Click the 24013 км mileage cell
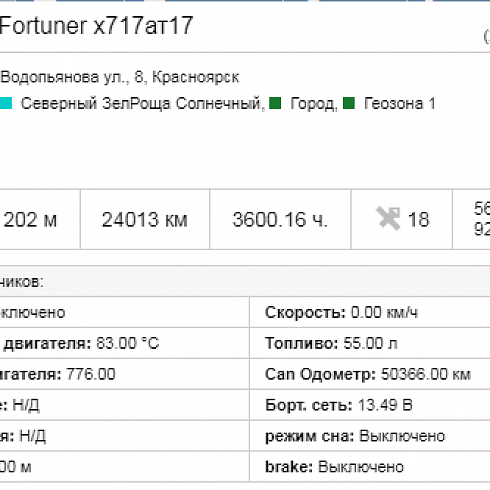 coord(145,219)
